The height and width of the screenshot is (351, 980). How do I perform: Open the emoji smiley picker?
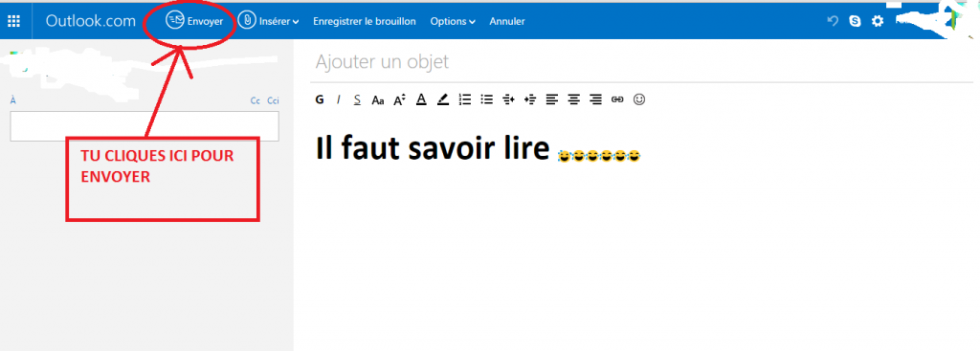638,99
